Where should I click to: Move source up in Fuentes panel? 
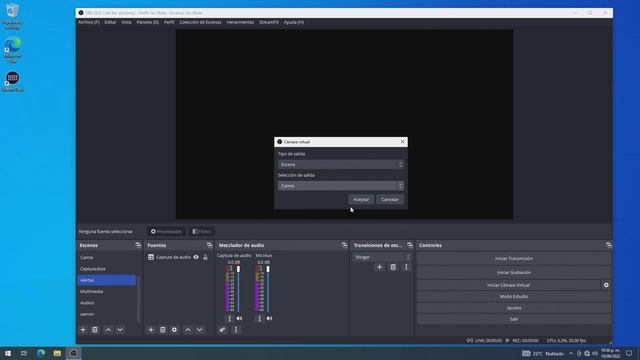coord(188,330)
